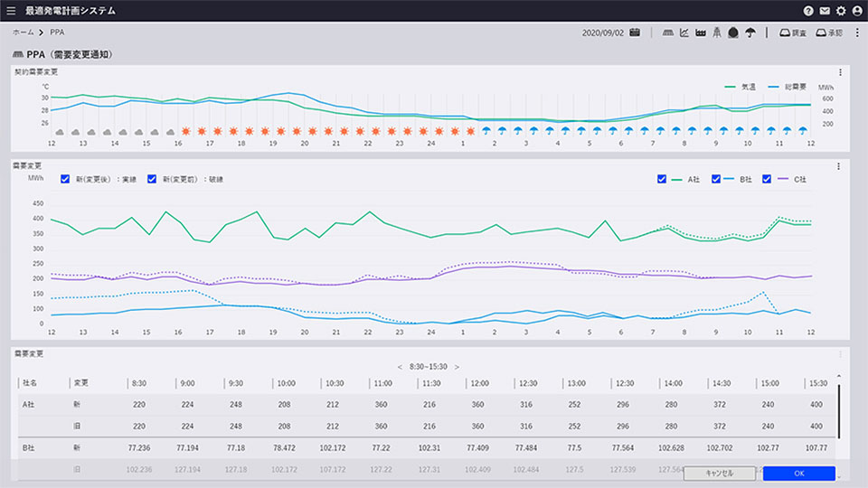The width and height of the screenshot is (868, 488).
Task: Select the umbrella weather toolbar icon
Action: tap(750, 33)
